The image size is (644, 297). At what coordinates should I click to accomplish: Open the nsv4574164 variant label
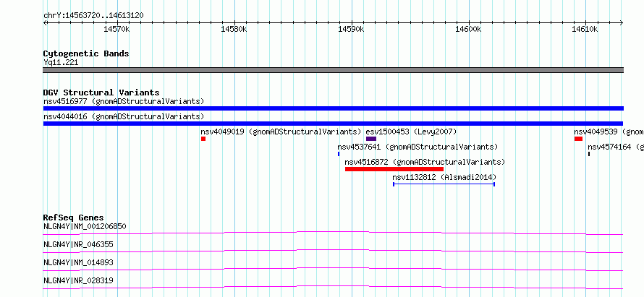[616, 147]
